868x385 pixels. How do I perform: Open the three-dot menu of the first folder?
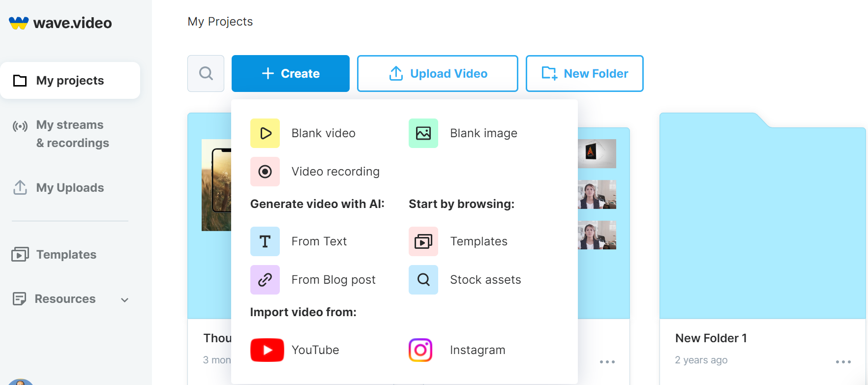pyautogui.click(x=607, y=362)
